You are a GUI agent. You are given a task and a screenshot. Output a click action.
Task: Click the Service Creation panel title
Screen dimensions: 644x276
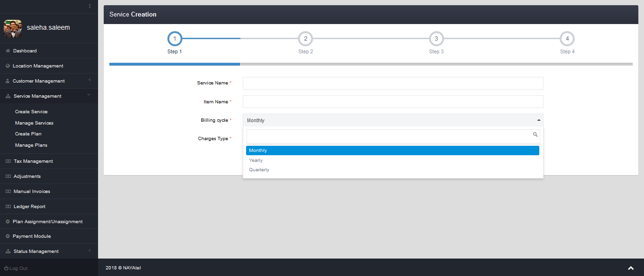tap(133, 14)
